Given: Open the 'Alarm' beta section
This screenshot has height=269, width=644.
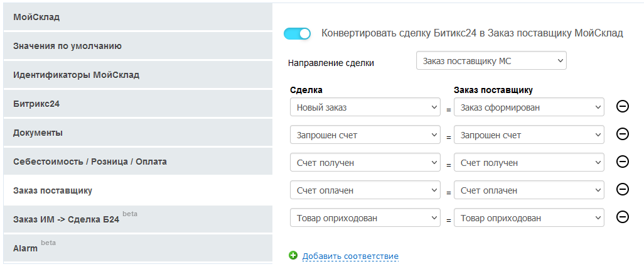Looking at the screenshot, I should tap(137, 248).
